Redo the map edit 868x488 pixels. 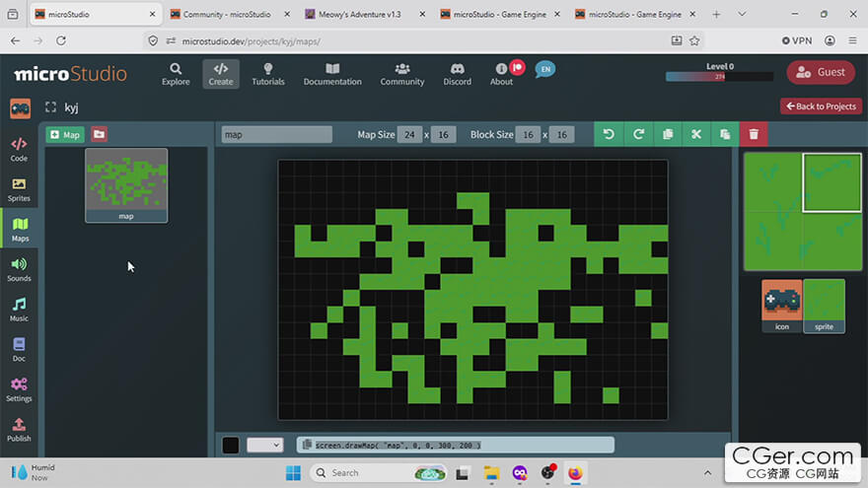pos(638,134)
